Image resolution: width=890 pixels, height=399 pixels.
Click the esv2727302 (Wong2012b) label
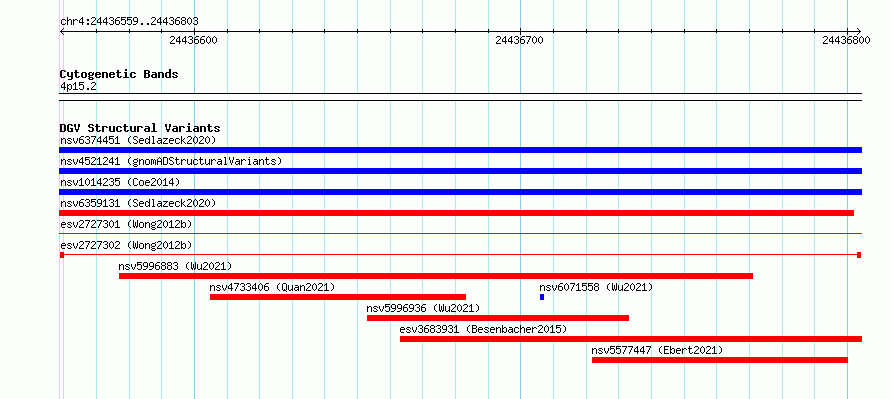coord(126,245)
